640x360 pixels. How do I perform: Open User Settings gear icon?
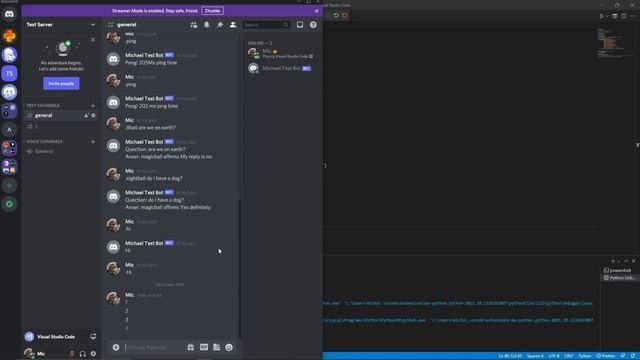pyautogui.click(x=93, y=353)
